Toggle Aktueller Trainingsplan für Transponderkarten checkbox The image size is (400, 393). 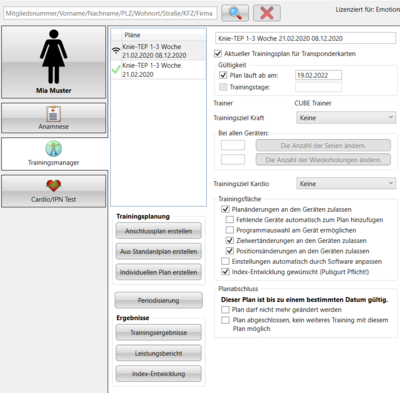(218, 53)
